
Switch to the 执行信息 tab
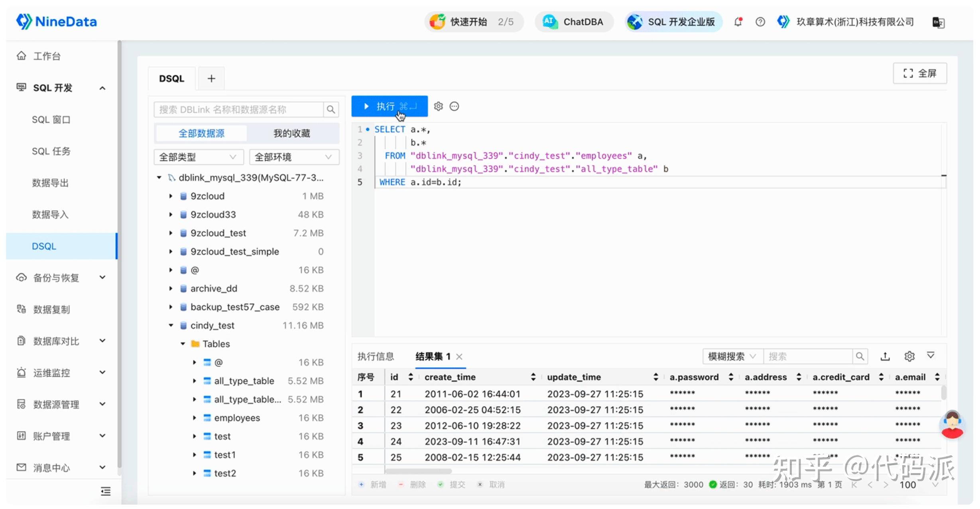pyautogui.click(x=375, y=356)
